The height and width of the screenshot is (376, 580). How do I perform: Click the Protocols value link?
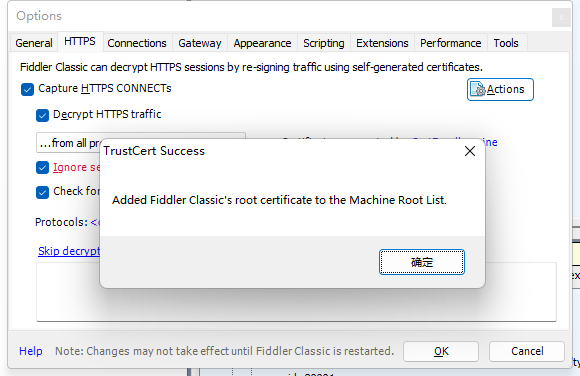click(95, 222)
